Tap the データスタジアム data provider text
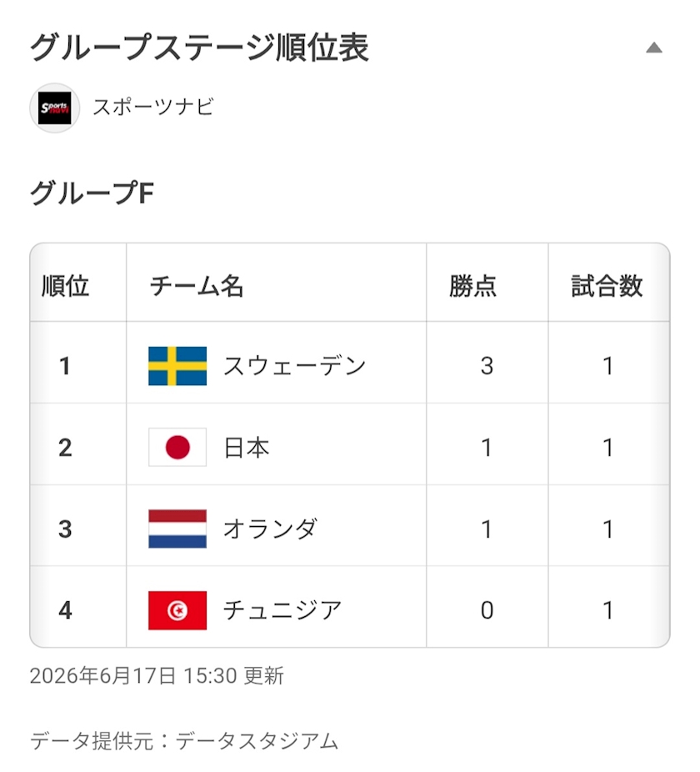Image resolution: width=700 pixels, height=772 pixels. point(257,741)
